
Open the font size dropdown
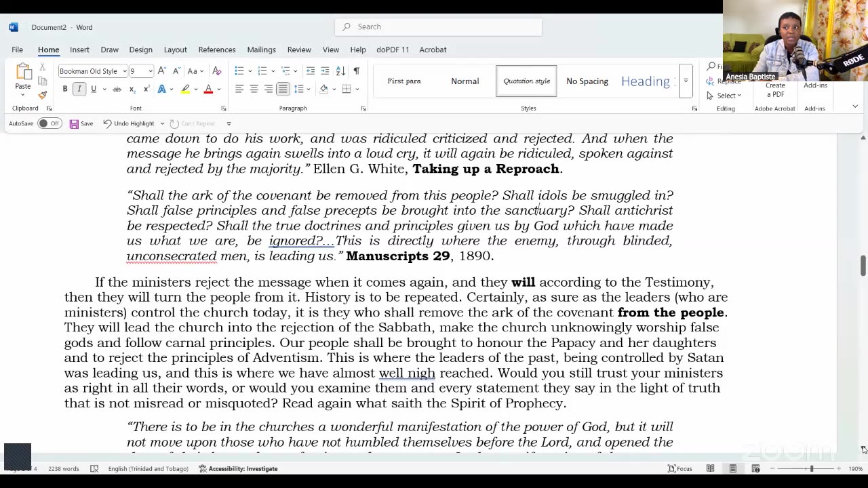point(150,71)
